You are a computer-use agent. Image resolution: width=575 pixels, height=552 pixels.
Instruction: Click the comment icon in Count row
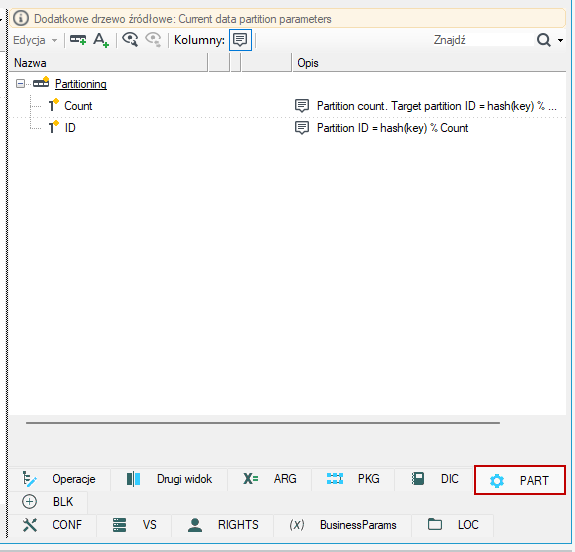tap(302, 106)
